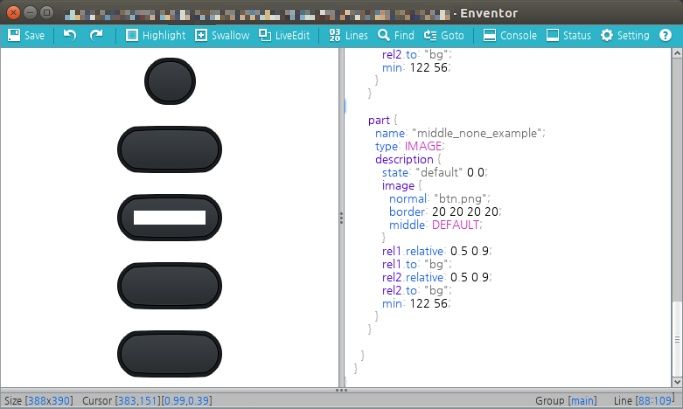Click the round button image in preview

point(170,81)
